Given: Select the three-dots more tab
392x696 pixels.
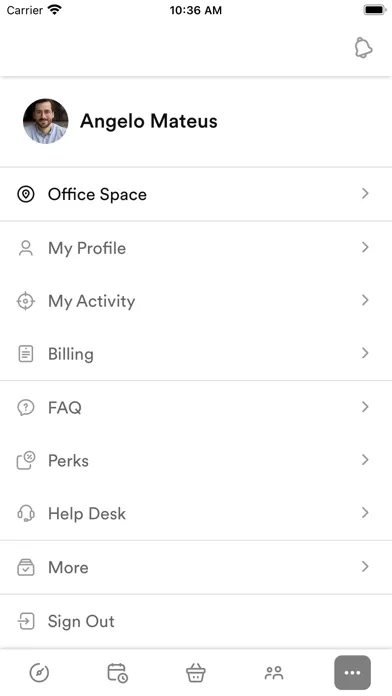Looking at the screenshot, I should click(x=352, y=672).
